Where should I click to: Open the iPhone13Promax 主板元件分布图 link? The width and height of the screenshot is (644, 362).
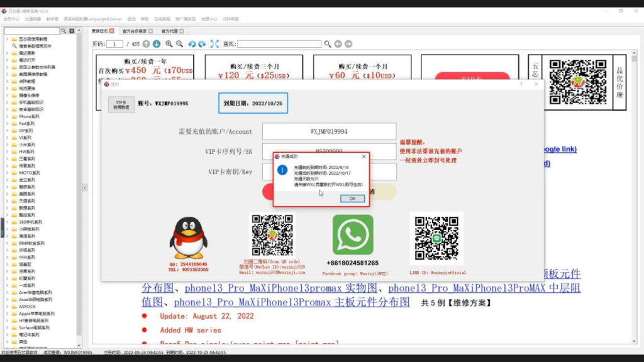[x=292, y=302]
